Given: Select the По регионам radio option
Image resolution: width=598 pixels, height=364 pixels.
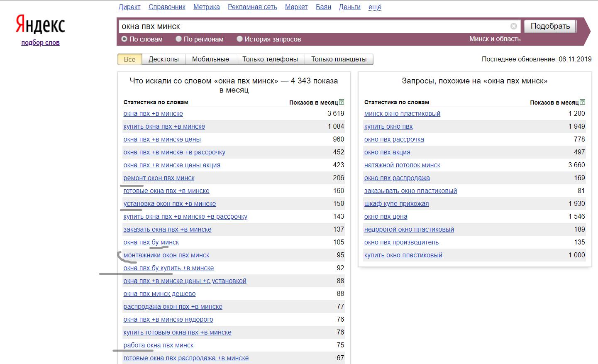Looking at the screenshot, I should click(178, 39).
